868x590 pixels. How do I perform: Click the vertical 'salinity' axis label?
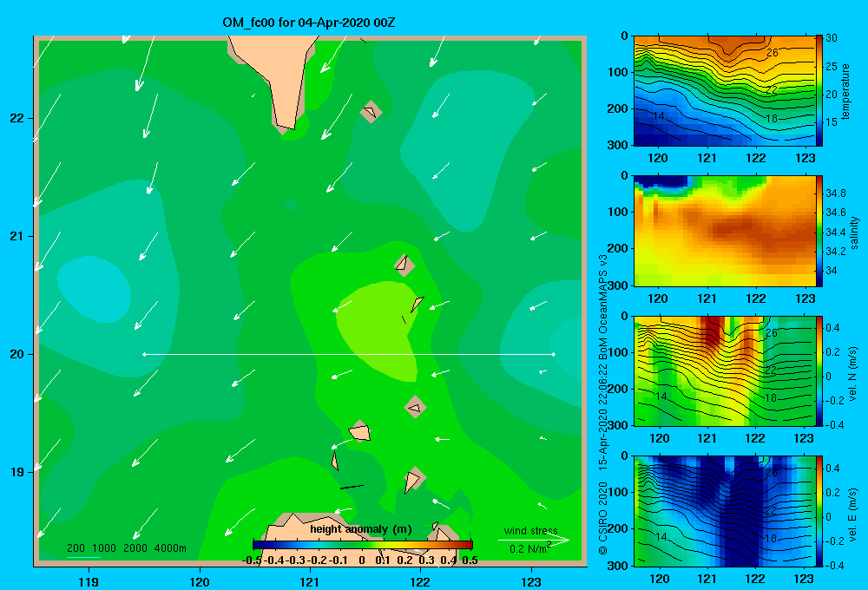pos(854,233)
